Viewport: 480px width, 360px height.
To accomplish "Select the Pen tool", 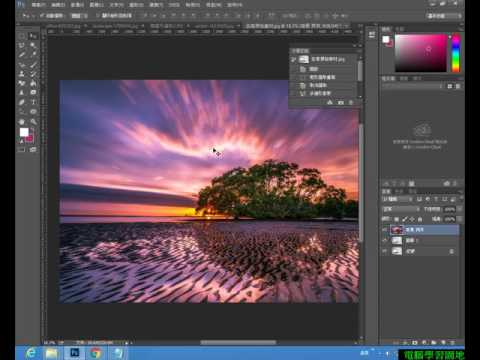I will pyautogui.click(x=22, y=102).
